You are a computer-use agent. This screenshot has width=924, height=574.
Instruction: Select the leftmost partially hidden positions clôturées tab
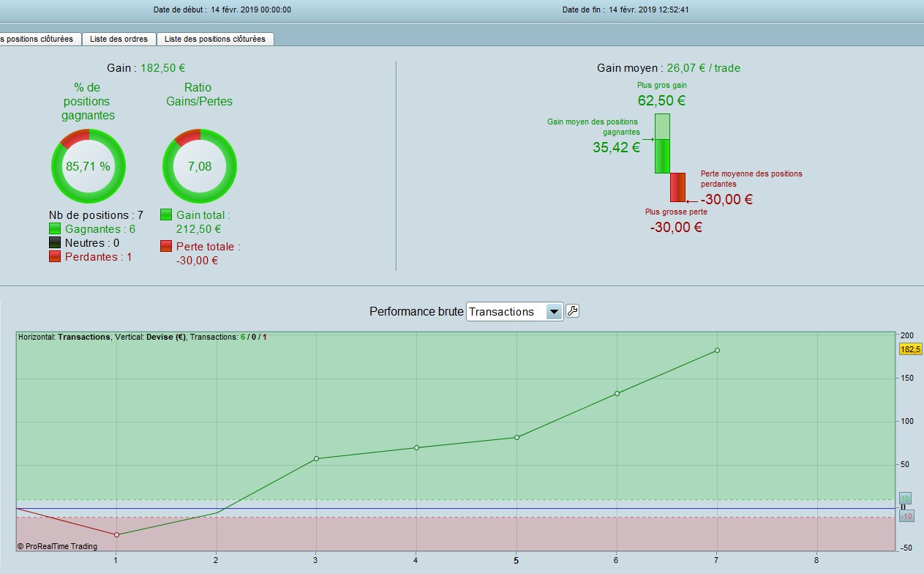(x=40, y=39)
